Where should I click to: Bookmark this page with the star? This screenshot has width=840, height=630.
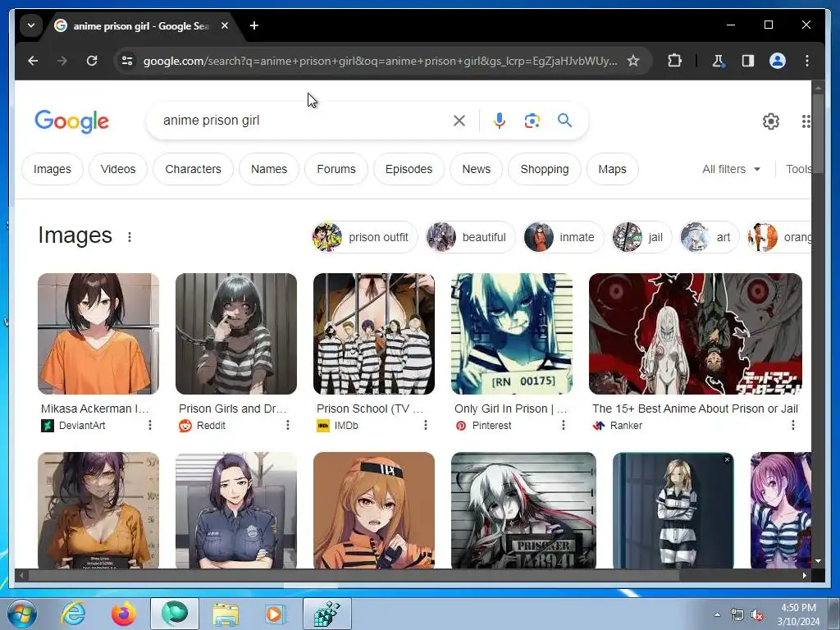pyautogui.click(x=633, y=61)
